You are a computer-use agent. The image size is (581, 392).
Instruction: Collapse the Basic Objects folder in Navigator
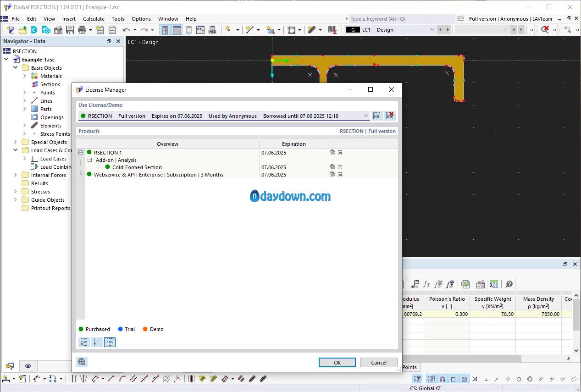click(16, 68)
